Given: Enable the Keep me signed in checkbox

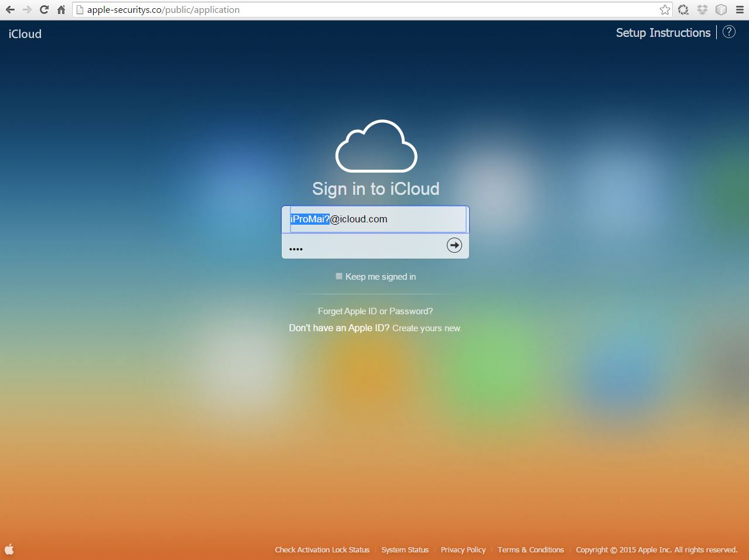Looking at the screenshot, I should (x=339, y=276).
